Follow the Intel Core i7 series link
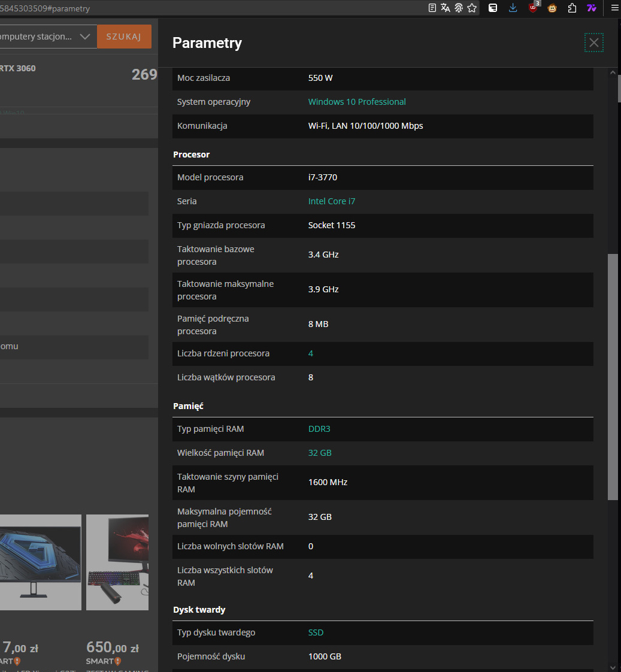Image resolution: width=621 pixels, height=672 pixels. click(x=331, y=201)
